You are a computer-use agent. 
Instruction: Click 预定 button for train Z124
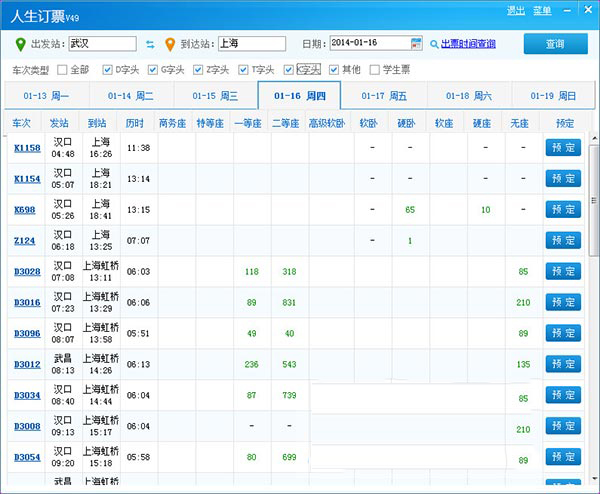coord(562,241)
